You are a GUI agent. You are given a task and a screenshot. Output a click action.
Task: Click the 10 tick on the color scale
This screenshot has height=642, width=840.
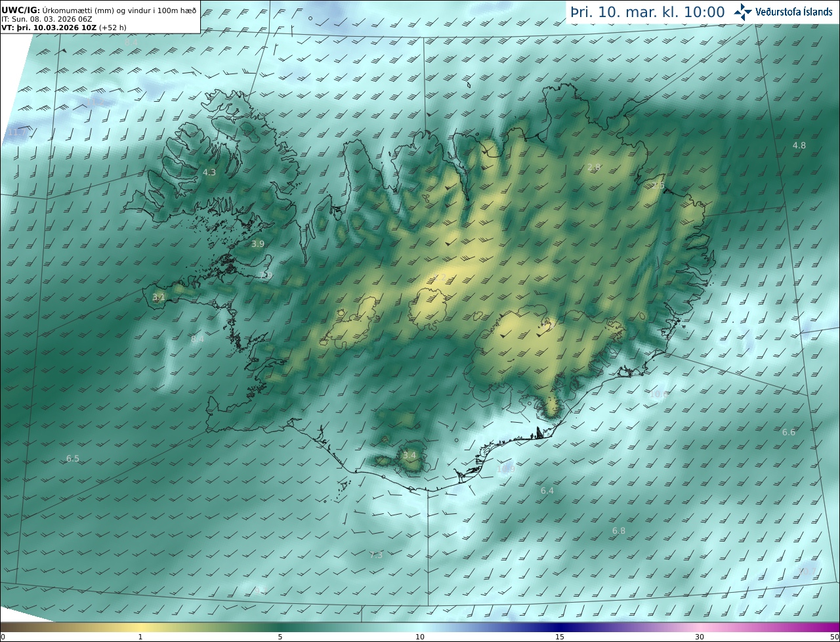[420, 637]
